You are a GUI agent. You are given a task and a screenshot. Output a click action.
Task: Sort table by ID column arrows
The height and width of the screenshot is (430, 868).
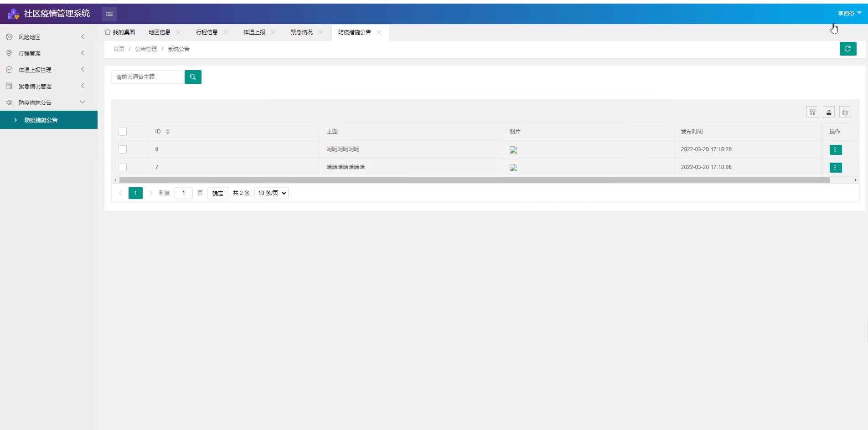(x=168, y=132)
